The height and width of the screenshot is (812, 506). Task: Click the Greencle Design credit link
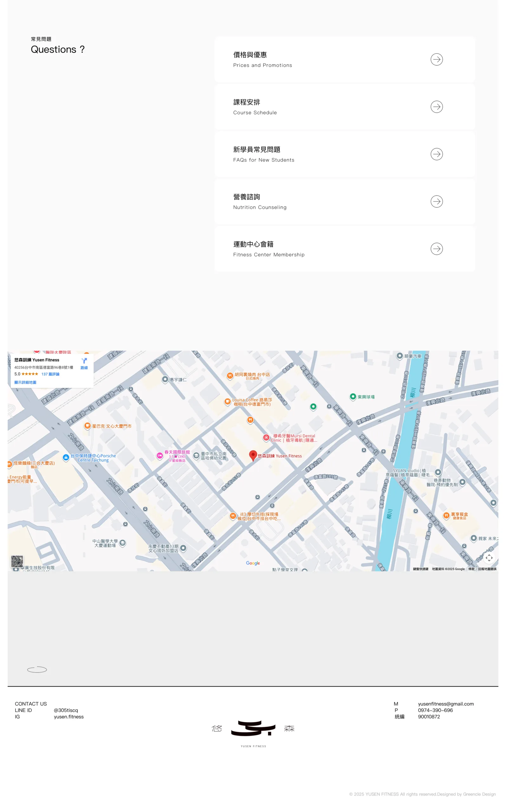[479, 794]
